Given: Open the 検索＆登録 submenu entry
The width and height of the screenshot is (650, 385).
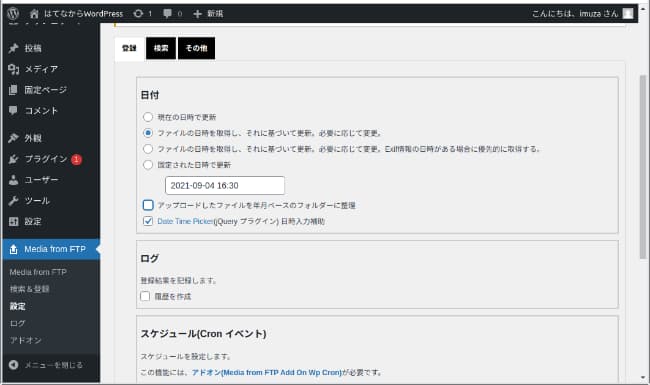Looking at the screenshot, I should (29, 289).
